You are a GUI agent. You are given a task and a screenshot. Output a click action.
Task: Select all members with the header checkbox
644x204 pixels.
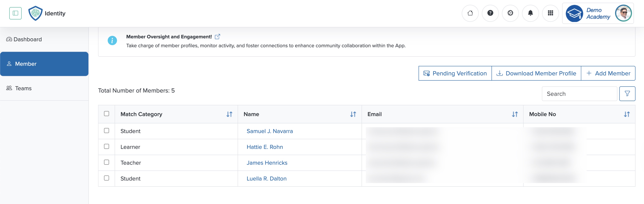(107, 114)
